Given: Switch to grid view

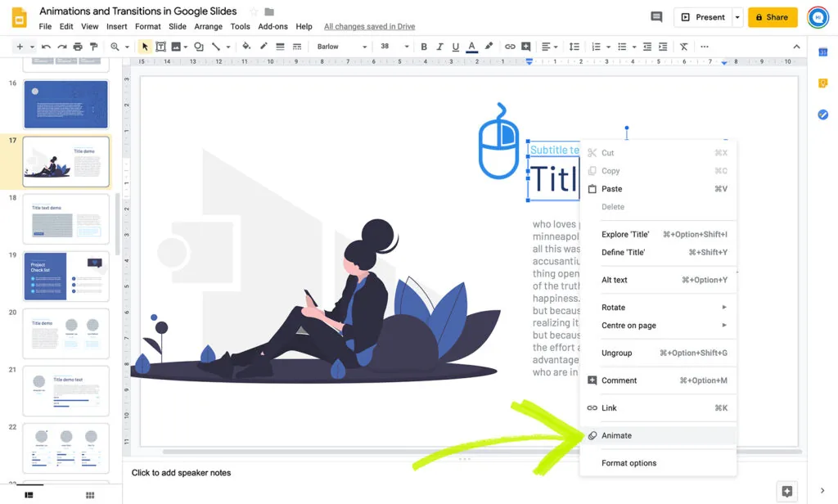Looking at the screenshot, I should coord(90,495).
